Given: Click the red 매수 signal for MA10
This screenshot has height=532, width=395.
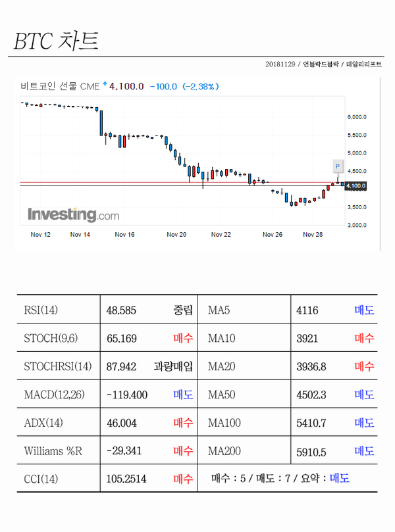Looking at the screenshot, I should (x=364, y=338).
